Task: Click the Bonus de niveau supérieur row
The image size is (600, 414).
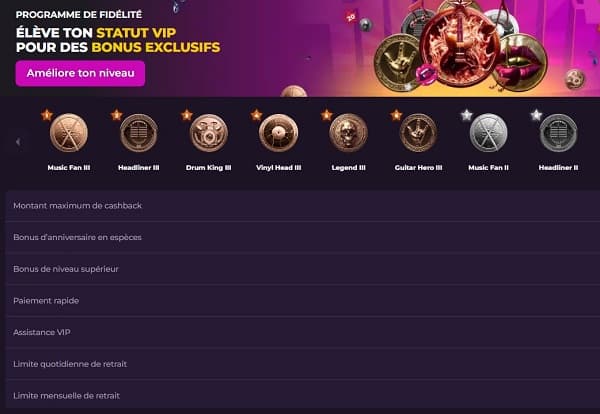Action: 303,269
